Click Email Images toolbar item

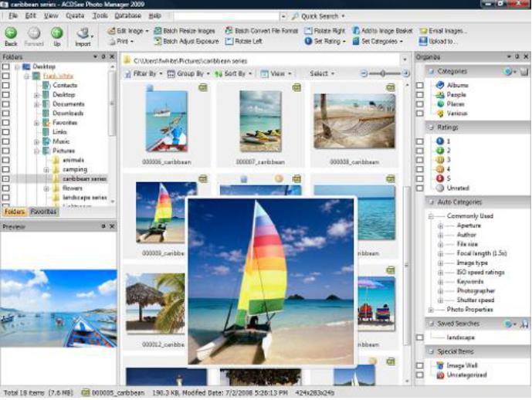click(442, 31)
